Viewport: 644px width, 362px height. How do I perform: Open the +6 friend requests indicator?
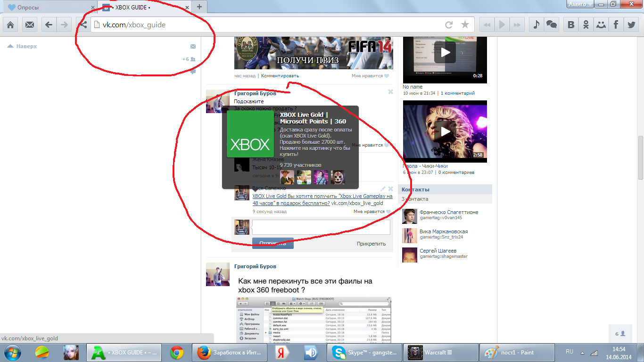click(x=189, y=59)
